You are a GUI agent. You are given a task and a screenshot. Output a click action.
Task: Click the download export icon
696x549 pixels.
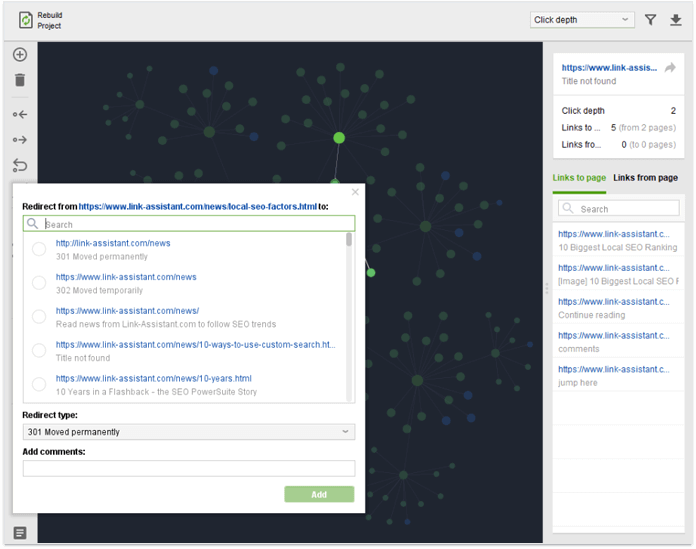point(676,20)
